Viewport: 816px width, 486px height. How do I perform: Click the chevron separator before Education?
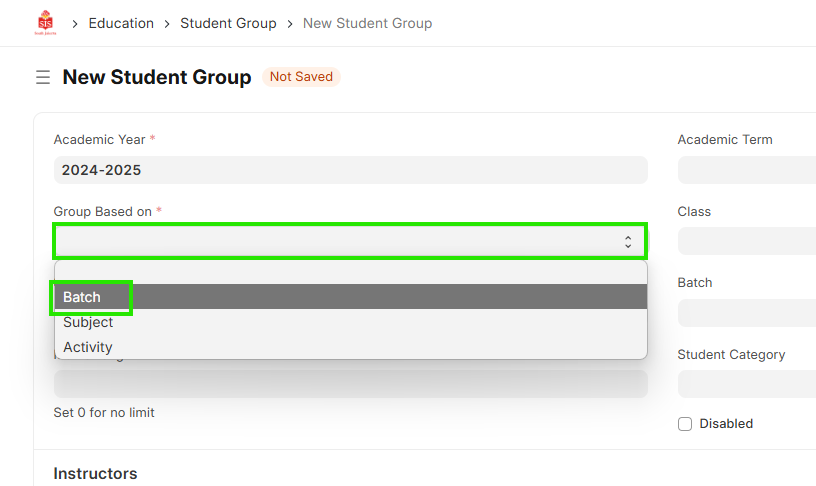coord(75,23)
